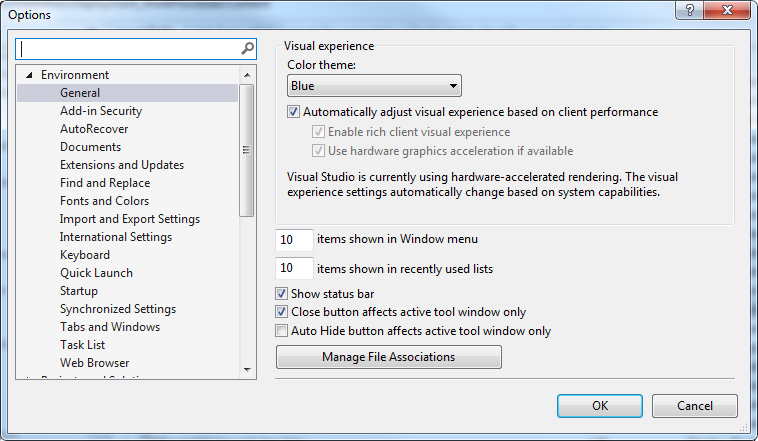Click the help question mark button
This screenshot has height=441, width=758.
click(690, 10)
